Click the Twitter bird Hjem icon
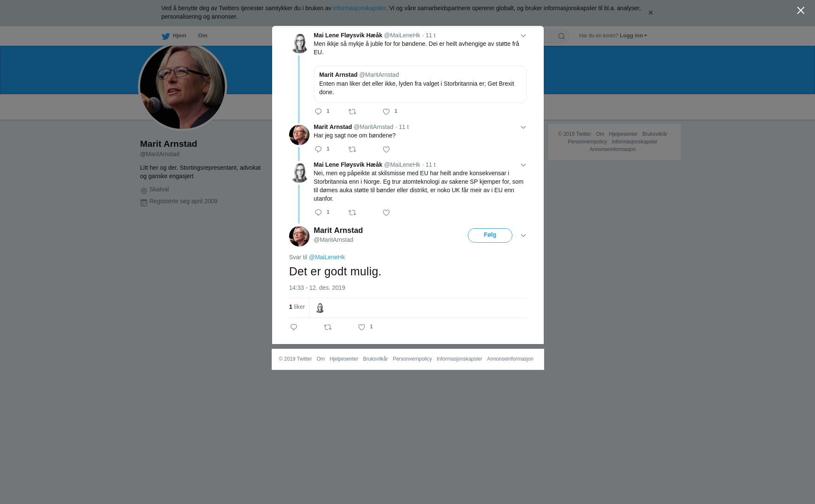 [166, 36]
